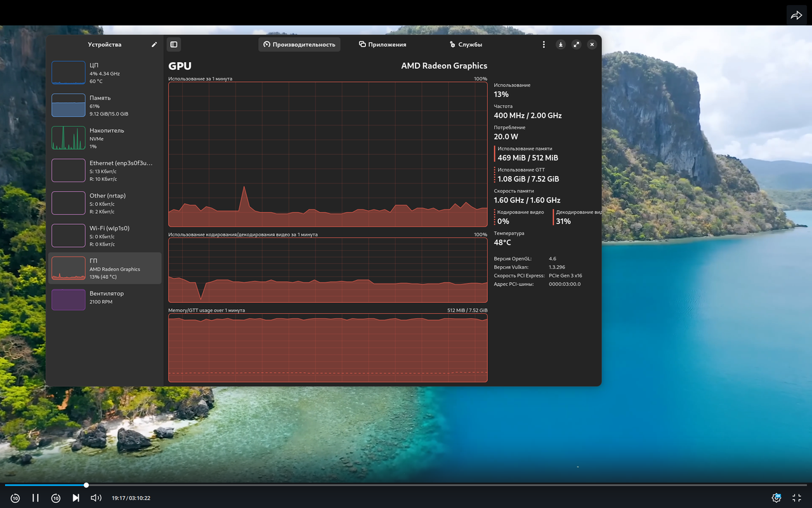812x508 pixels.
Task: Click the 13% GPU usage value
Action: coord(501,95)
